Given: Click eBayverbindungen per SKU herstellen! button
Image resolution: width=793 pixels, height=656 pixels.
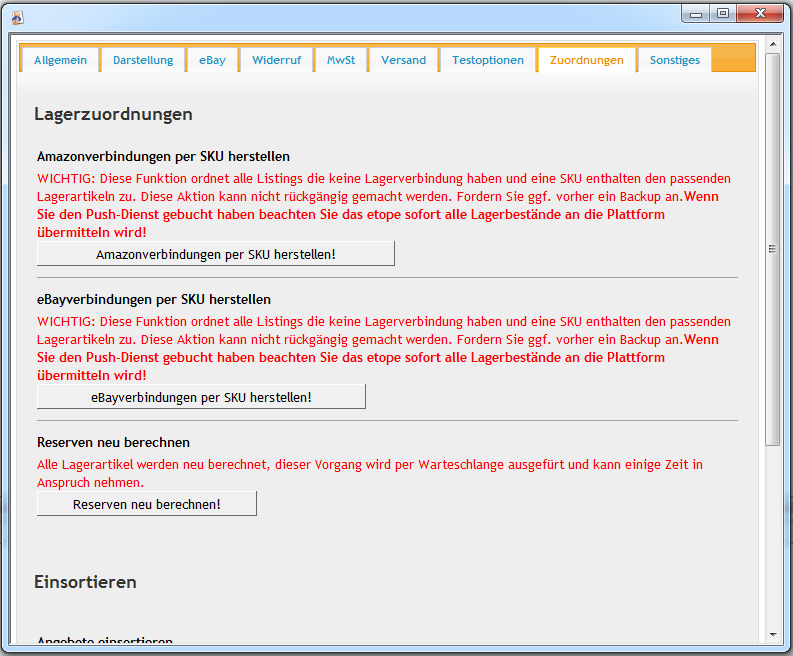Looking at the screenshot, I should tap(201, 397).
